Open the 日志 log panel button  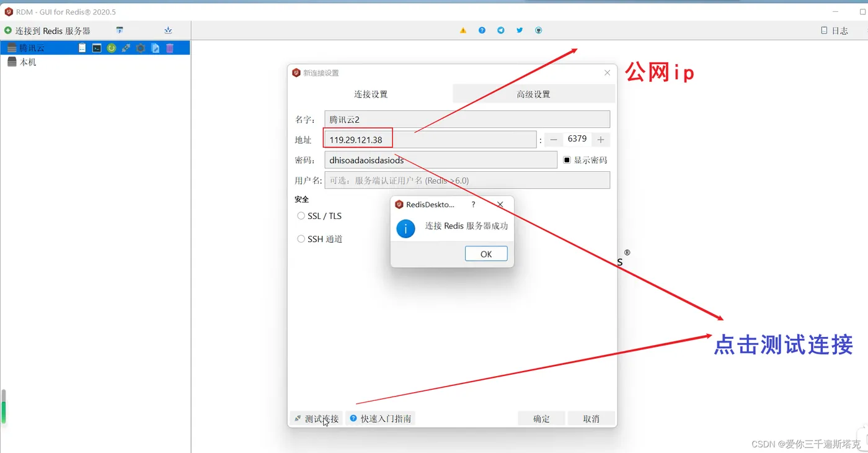pyautogui.click(x=835, y=30)
